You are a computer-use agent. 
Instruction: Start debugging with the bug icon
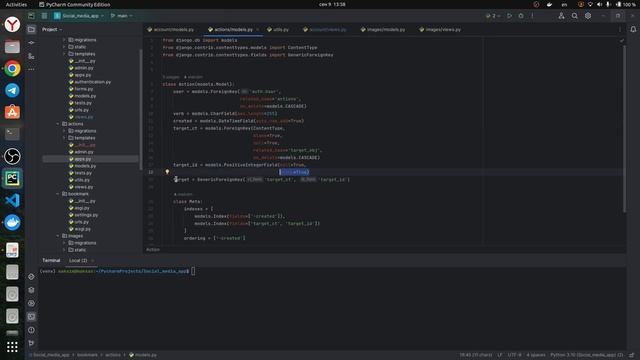pyautogui.click(x=521, y=16)
